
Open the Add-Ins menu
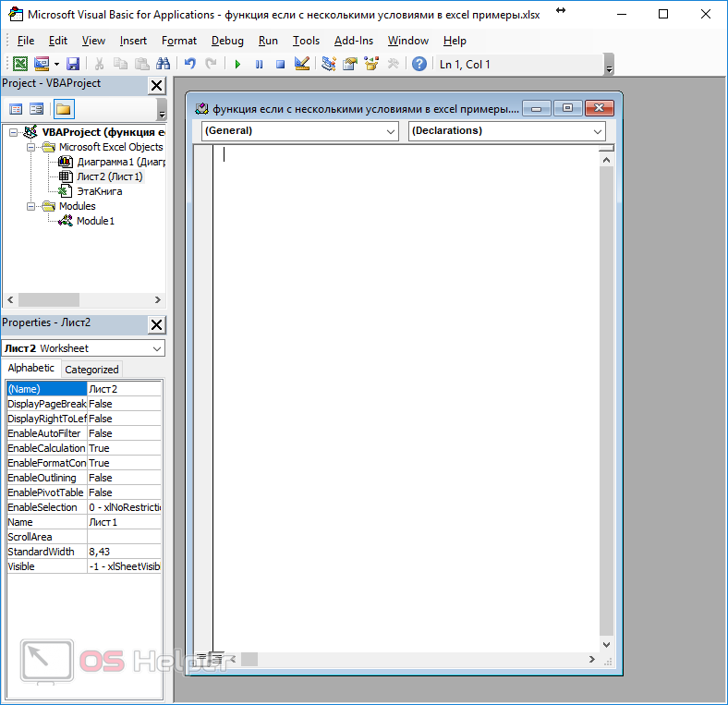point(353,41)
